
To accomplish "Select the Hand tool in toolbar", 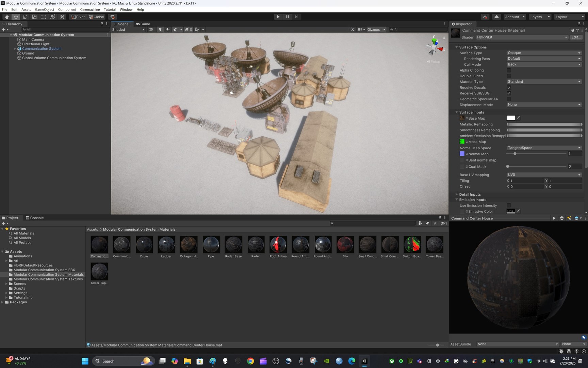I will tap(7, 17).
